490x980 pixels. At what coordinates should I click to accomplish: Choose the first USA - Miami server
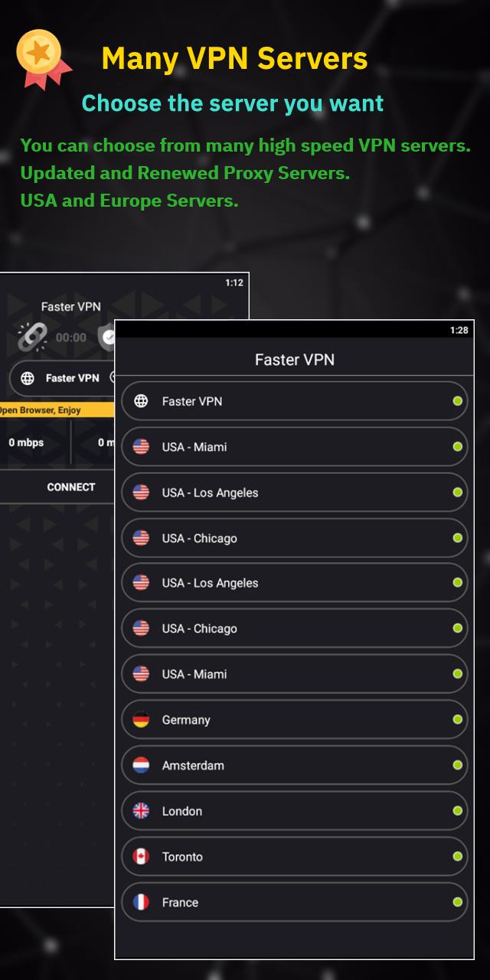tap(295, 446)
